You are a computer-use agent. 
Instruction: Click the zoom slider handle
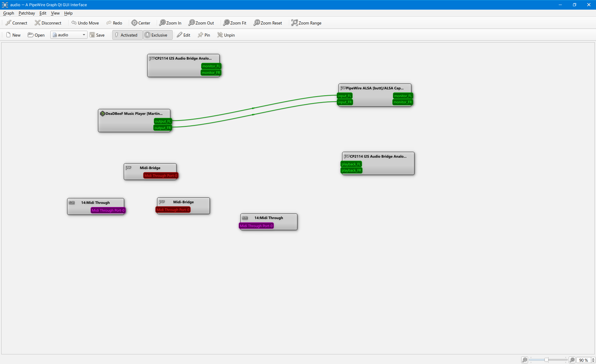coord(546,360)
